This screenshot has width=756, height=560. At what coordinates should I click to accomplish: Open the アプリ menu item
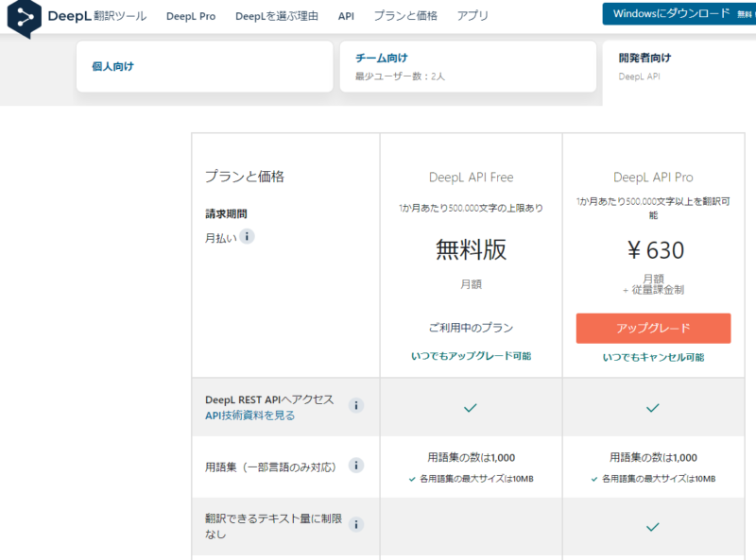pyautogui.click(x=472, y=16)
